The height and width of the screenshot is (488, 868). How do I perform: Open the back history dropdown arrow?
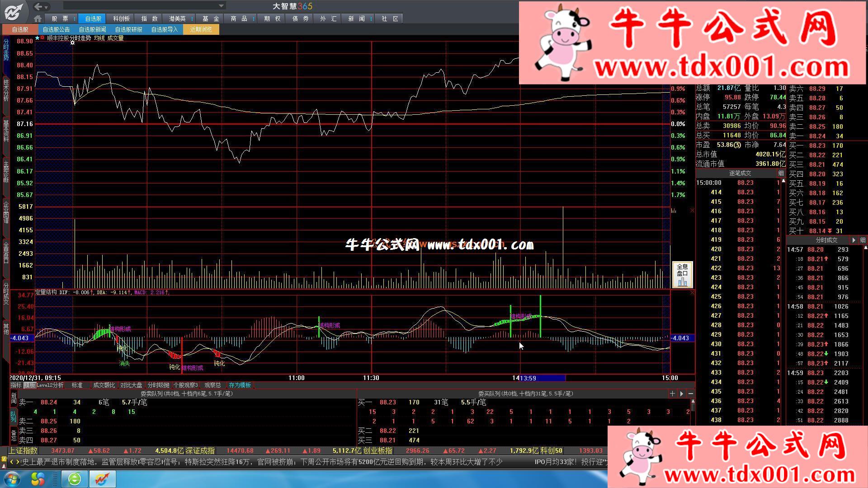[46, 7]
